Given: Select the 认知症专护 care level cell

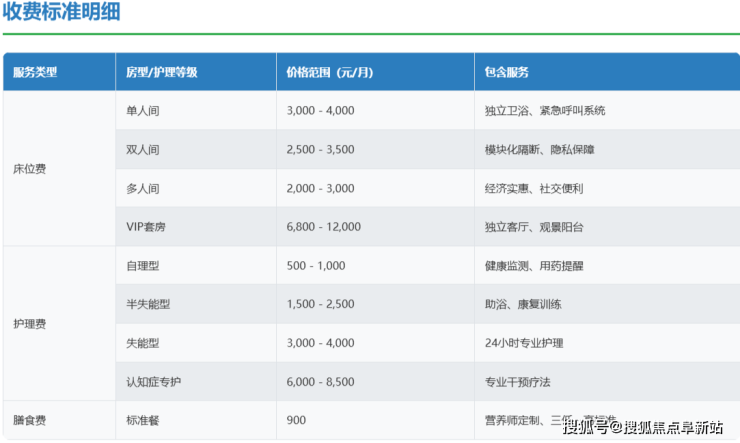Looking at the screenshot, I should 155,382.
